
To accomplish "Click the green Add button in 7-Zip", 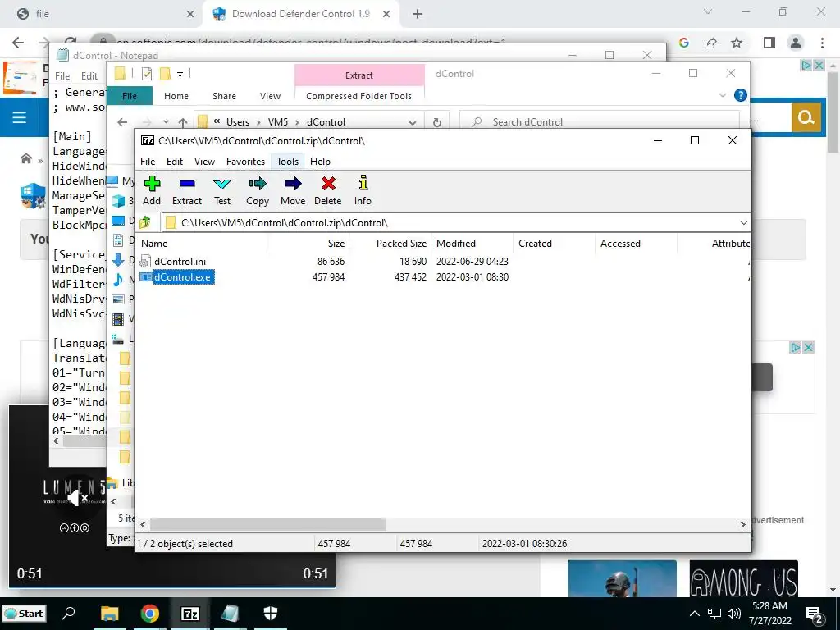I will 152,190.
